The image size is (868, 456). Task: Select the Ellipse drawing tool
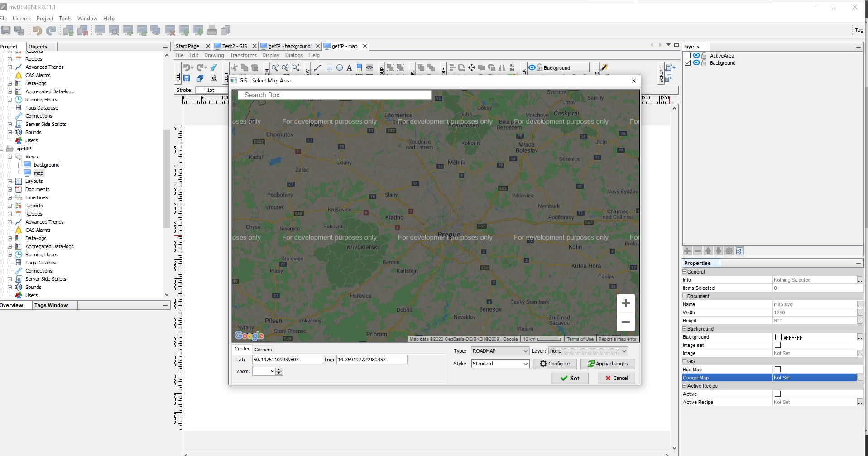(340, 67)
